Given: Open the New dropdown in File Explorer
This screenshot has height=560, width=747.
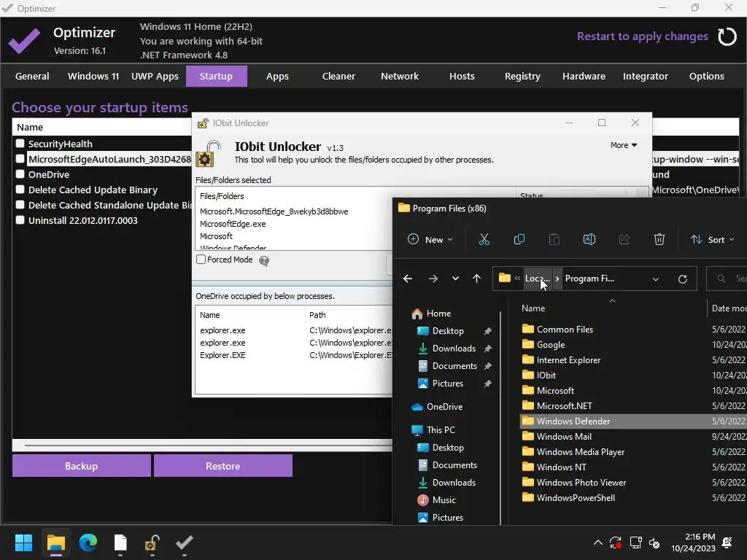Looking at the screenshot, I should [430, 239].
